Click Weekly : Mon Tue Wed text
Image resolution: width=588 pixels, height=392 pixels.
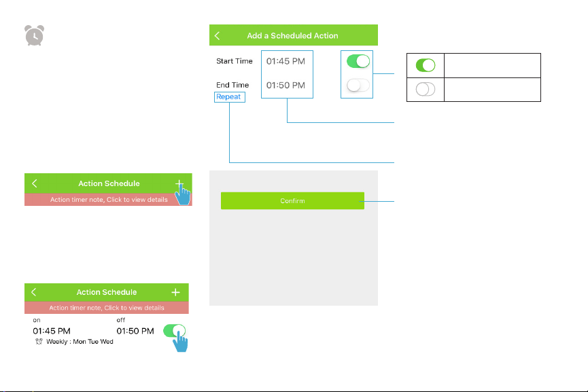[x=80, y=342]
